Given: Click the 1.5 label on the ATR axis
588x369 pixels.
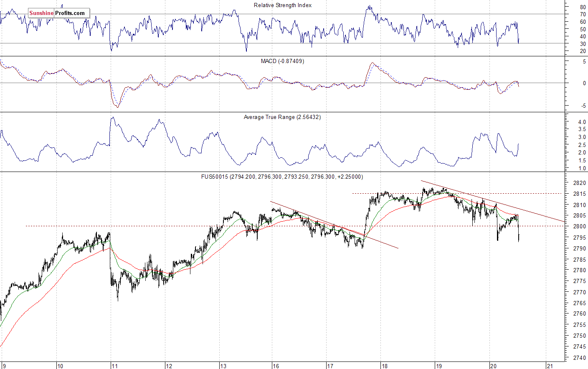Looking at the screenshot, I should (582, 161).
